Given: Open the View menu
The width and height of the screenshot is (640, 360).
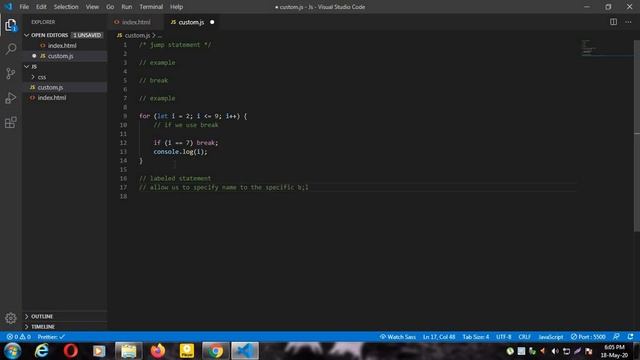Looking at the screenshot, I should click(x=92, y=7).
